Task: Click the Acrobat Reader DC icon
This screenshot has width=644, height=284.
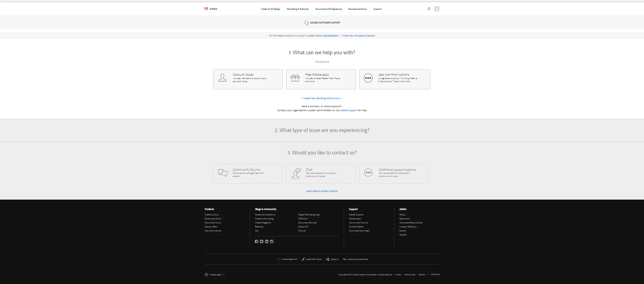Action: click(278, 259)
